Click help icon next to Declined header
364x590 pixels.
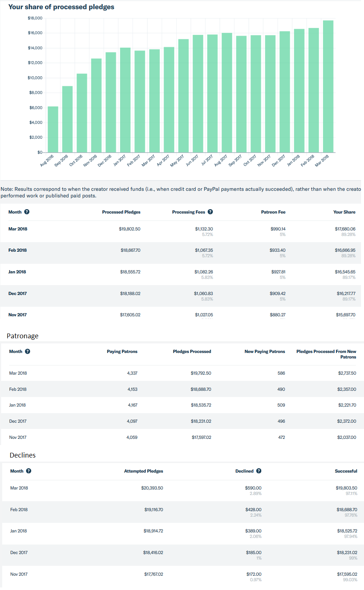click(x=259, y=471)
